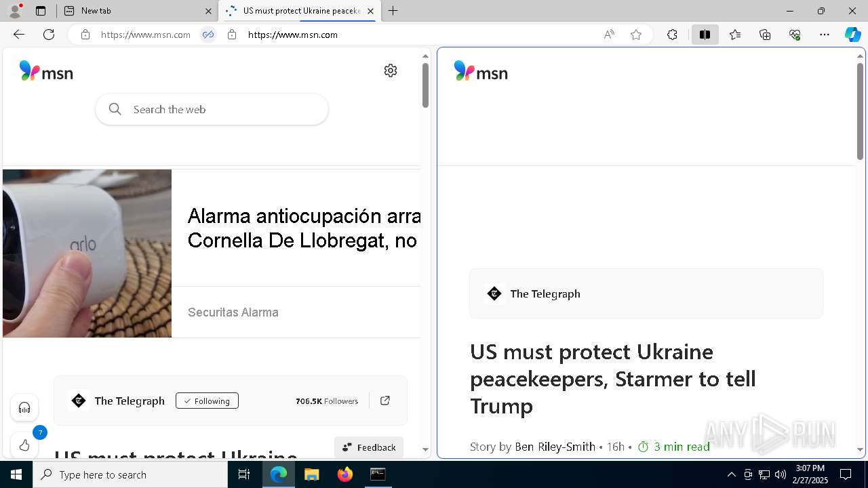Image resolution: width=868 pixels, height=488 pixels.
Task: Open File Explorer from the taskbar
Action: tap(311, 474)
